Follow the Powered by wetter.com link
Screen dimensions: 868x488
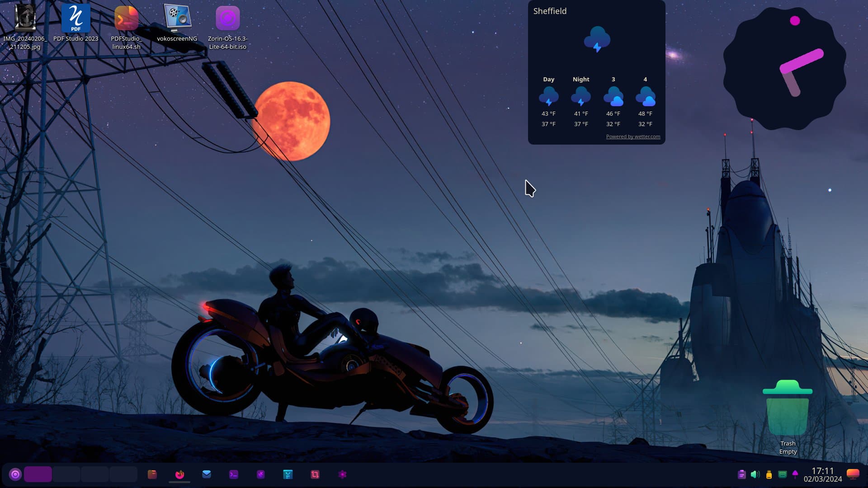pyautogui.click(x=633, y=136)
